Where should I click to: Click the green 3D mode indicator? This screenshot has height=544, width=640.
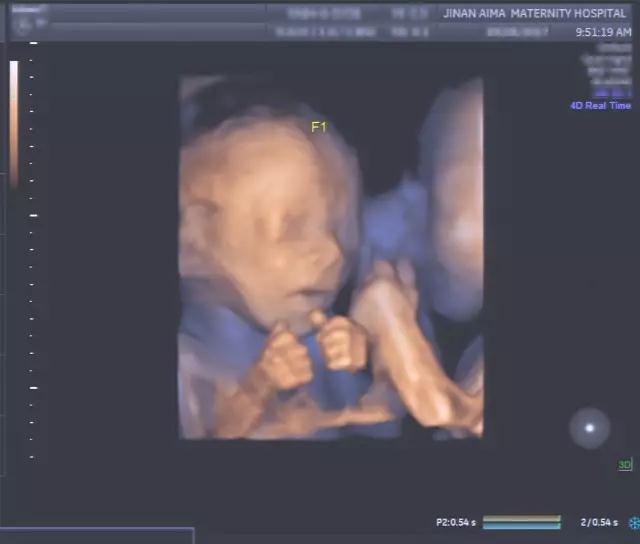click(624, 465)
